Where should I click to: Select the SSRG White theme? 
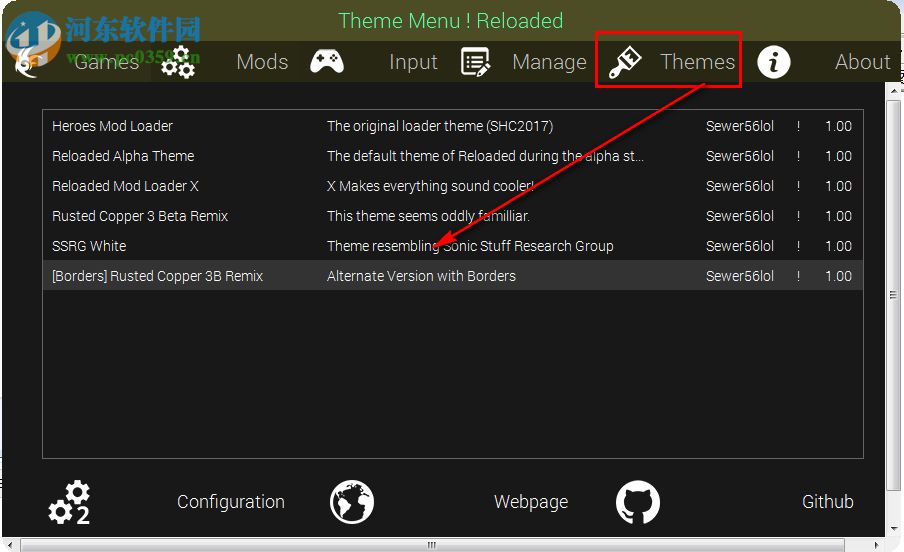coord(453,246)
